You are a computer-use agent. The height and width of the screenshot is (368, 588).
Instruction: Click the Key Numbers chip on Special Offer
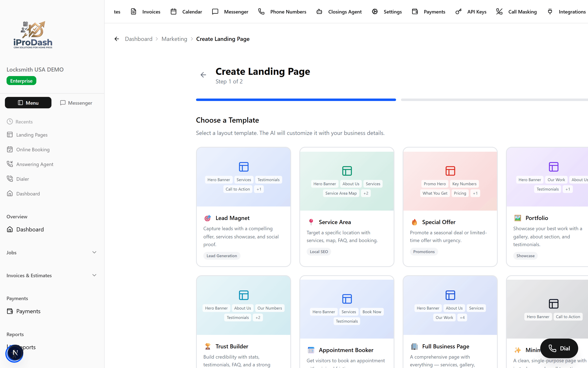point(464,184)
